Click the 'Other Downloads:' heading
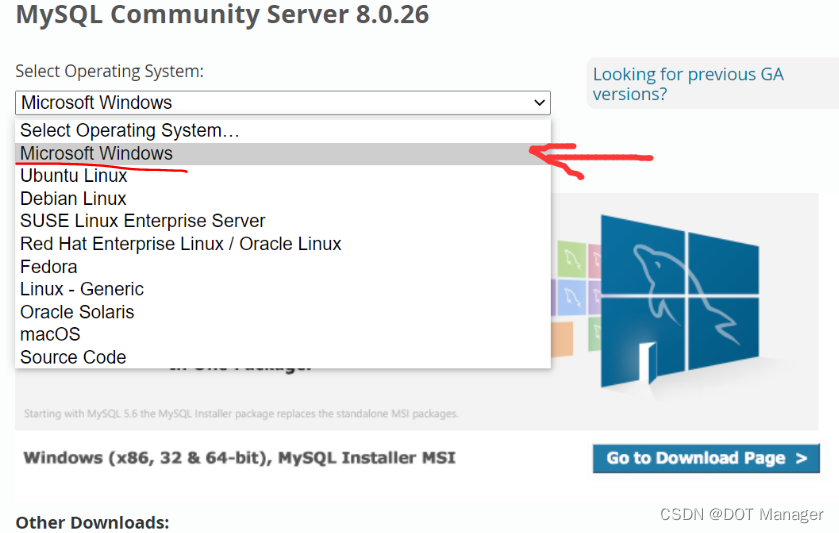839x533 pixels. click(x=93, y=522)
